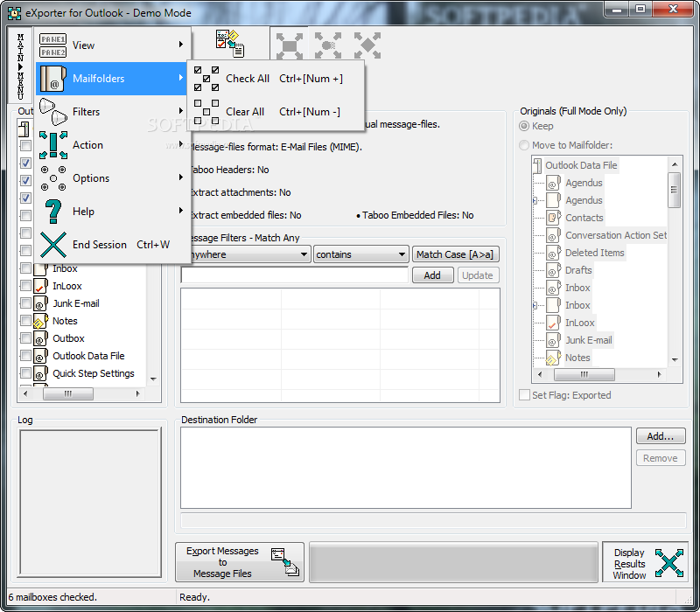Image resolution: width=700 pixels, height=612 pixels.
Task: Click the Originals tree horizontal scrollbar thumb
Action: [584, 374]
